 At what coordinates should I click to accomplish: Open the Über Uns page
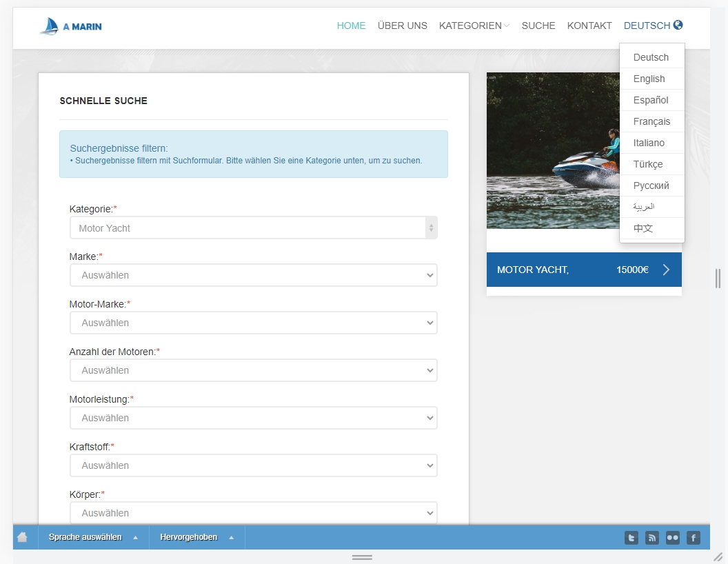click(402, 26)
